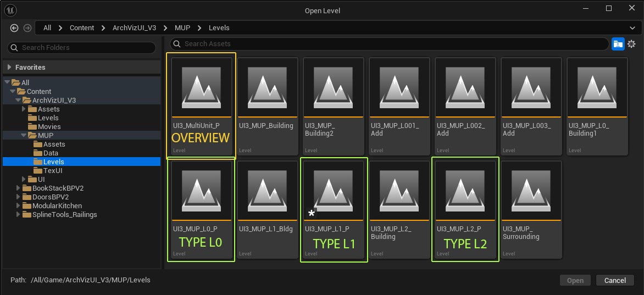
Task: Select the BookStackBPV2 folder
Action: click(x=81, y=188)
